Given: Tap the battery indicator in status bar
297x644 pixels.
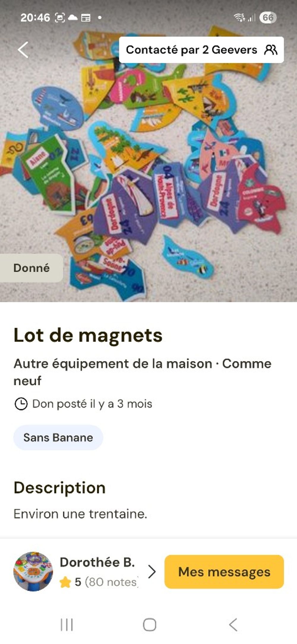Looking at the screenshot, I should pos(268,18).
